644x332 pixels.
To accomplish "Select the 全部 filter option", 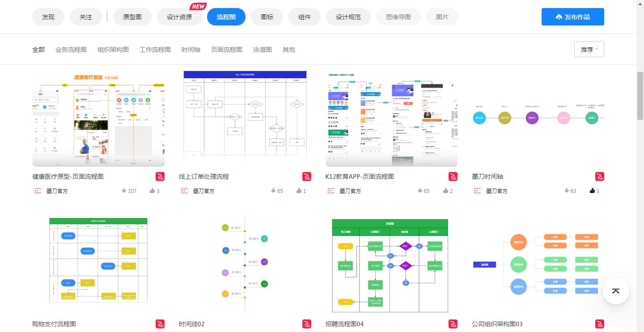I will click(x=38, y=50).
